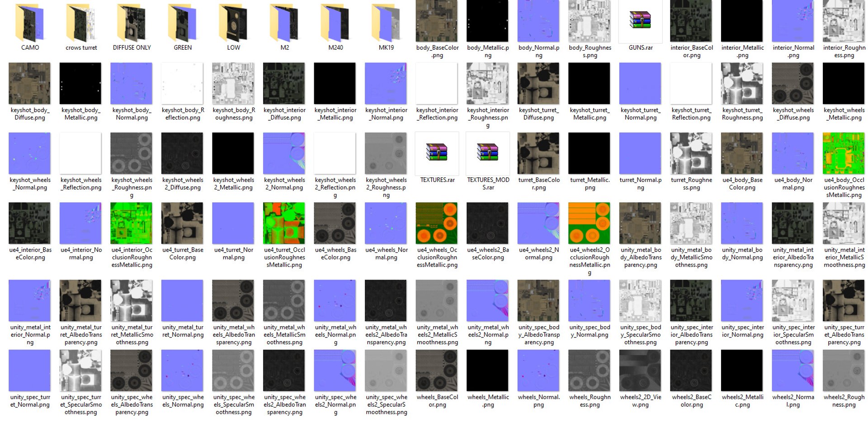Select turret_BaseColor.png file

pyautogui.click(x=538, y=153)
